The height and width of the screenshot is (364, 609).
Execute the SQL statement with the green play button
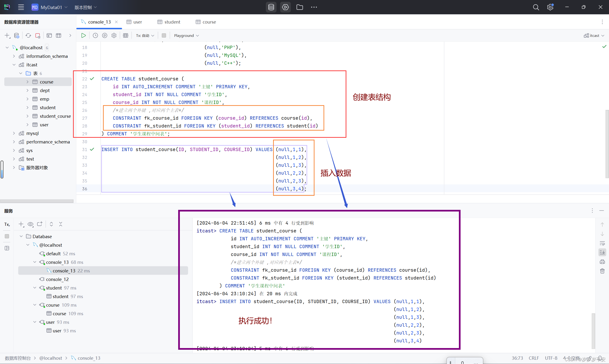[83, 35]
